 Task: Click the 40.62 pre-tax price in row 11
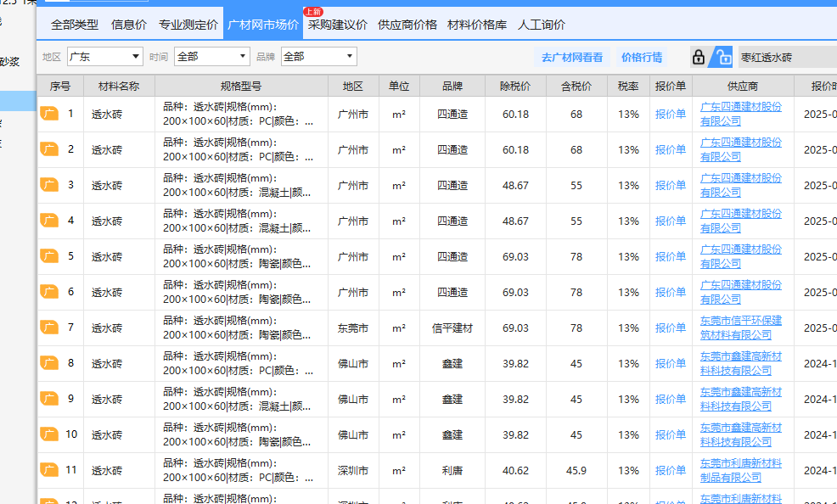pyautogui.click(x=515, y=470)
